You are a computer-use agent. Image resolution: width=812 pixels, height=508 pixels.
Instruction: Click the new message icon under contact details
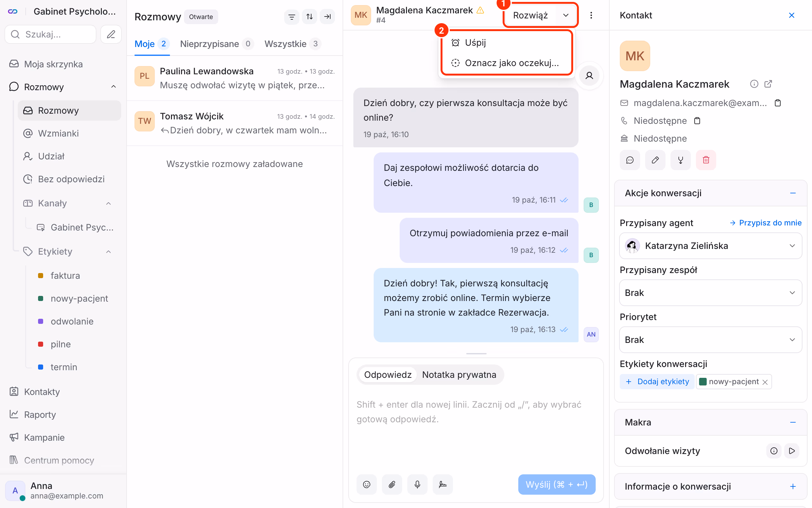630,160
